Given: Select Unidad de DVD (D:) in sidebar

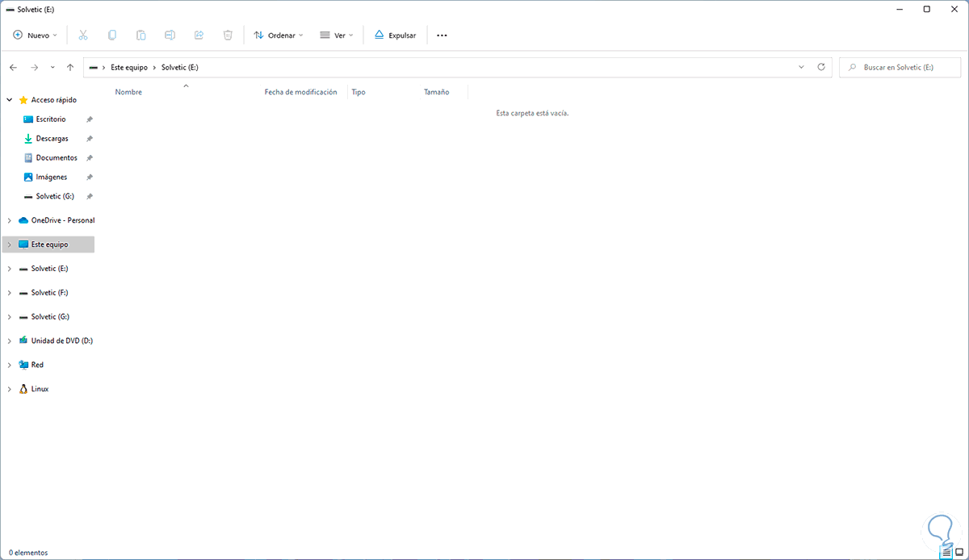Looking at the screenshot, I should [x=62, y=341].
